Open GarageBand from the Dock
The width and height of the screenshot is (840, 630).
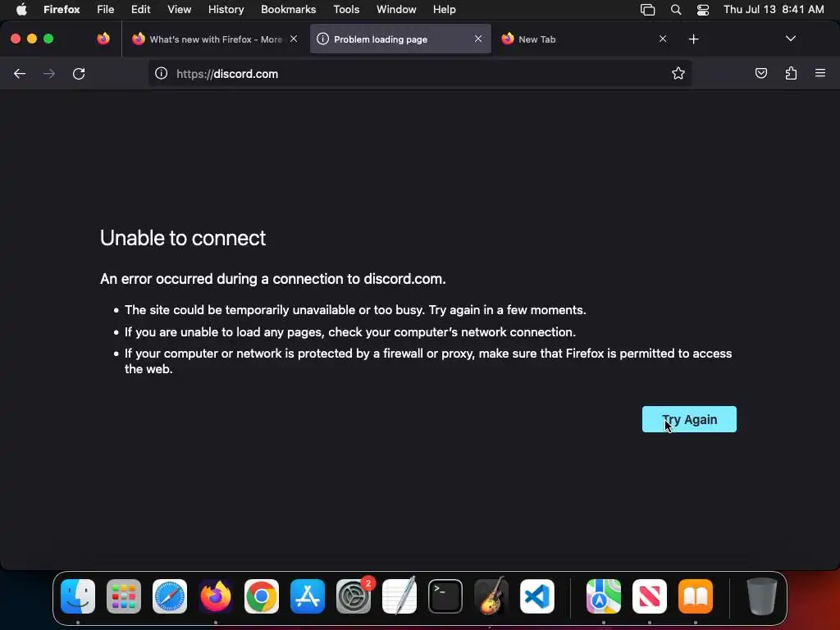click(491, 596)
